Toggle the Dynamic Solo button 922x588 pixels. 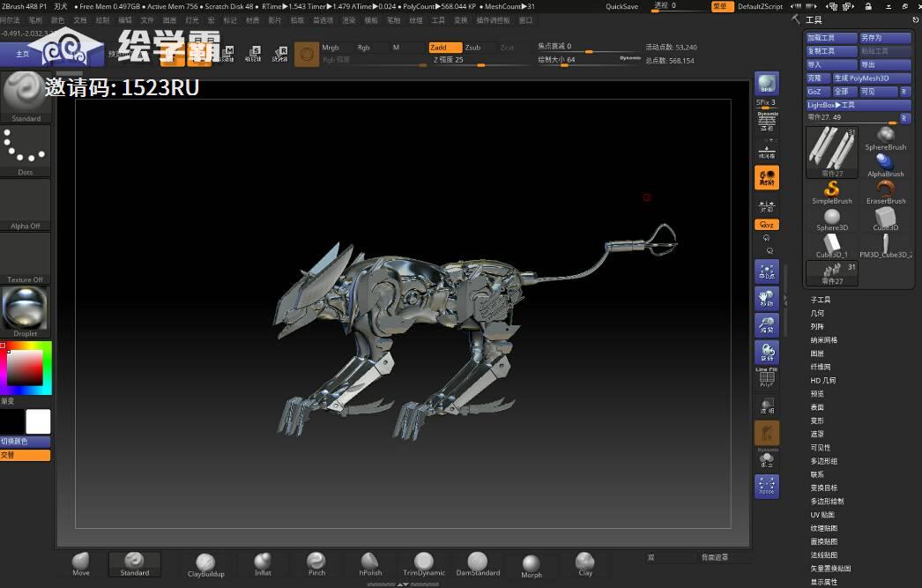767,458
